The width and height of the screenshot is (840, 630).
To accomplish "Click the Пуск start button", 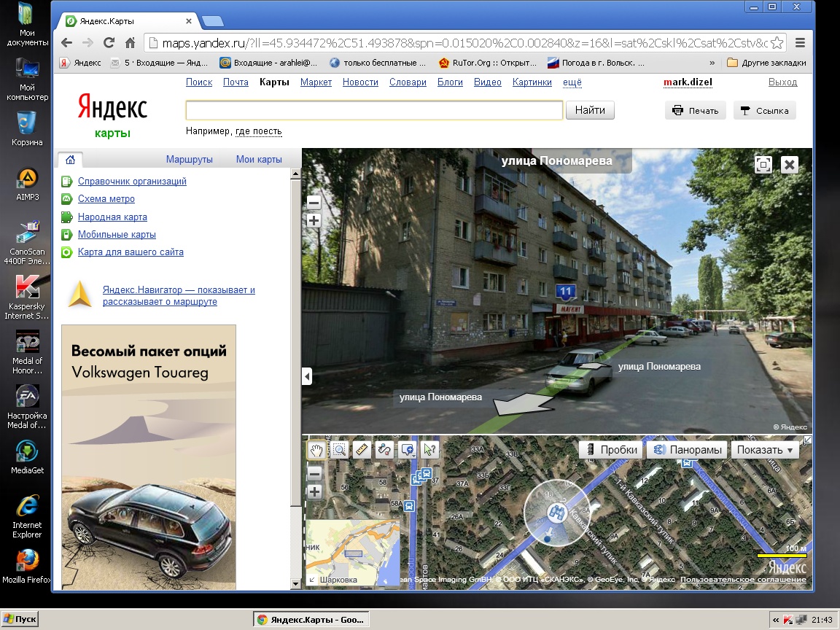I will pyautogui.click(x=20, y=619).
